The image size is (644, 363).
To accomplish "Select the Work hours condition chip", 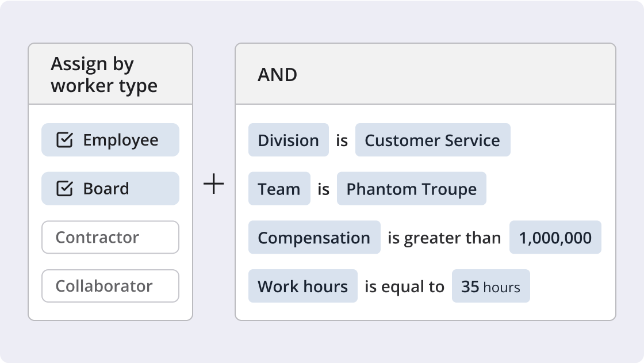I will pyautogui.click(x=303, y=286).
